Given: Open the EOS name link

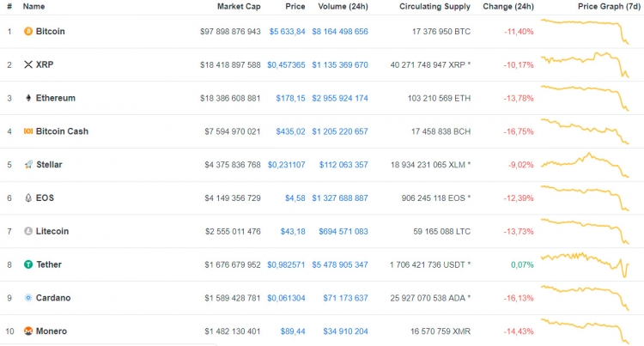Looking at the screenshot, I should pos(45,197).
